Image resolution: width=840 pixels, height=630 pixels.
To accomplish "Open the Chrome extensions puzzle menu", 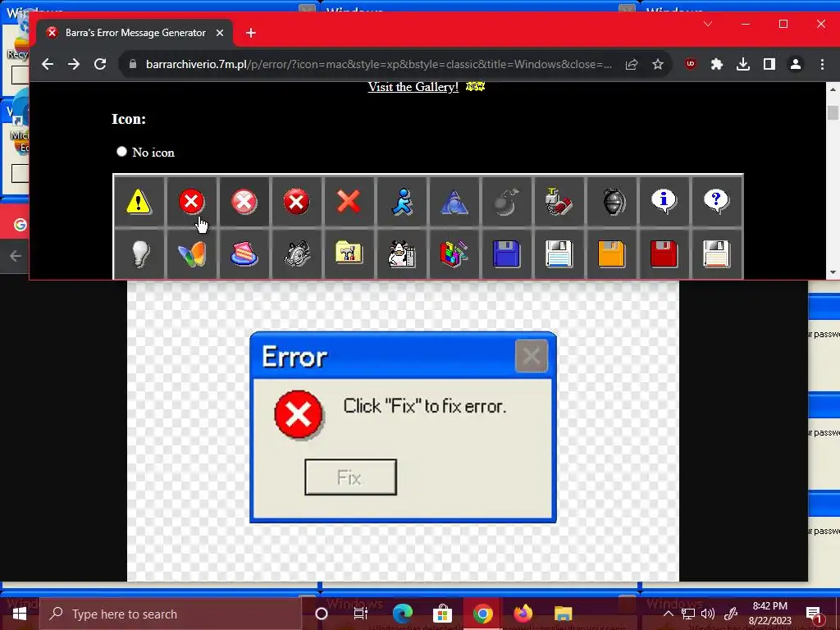I will (717, 64).
